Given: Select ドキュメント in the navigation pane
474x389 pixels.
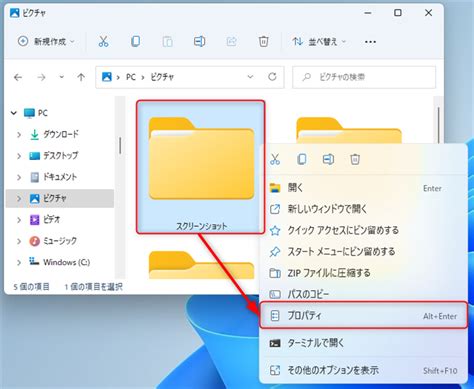Looking at the screenshot, I should 53,177.
